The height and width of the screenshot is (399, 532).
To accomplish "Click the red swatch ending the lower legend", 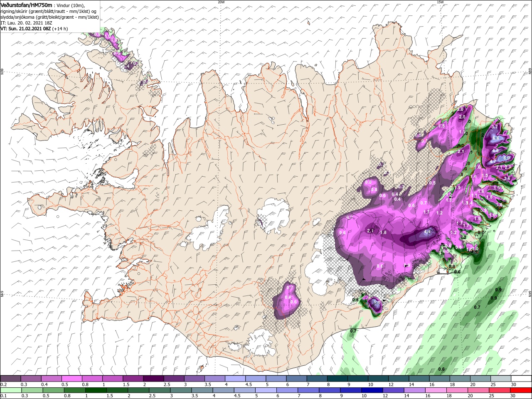I will (521, 390).
